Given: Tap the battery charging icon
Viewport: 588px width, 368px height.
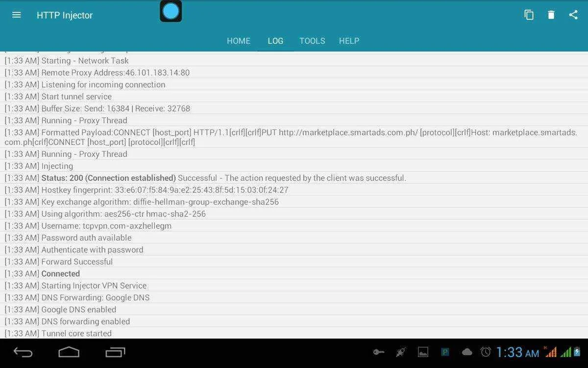Looking at the screenshot, I should coord(577,352).
